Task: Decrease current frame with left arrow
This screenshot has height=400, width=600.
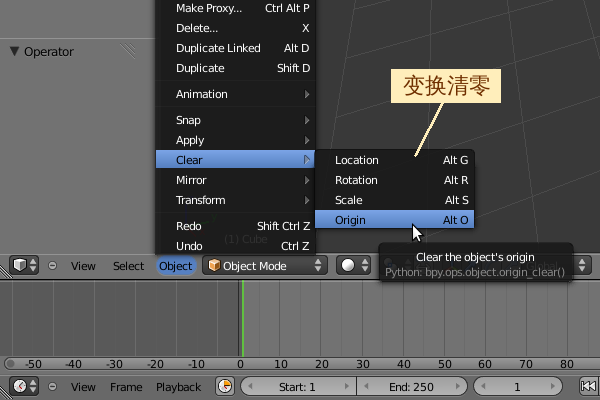Action: point(483,387)
